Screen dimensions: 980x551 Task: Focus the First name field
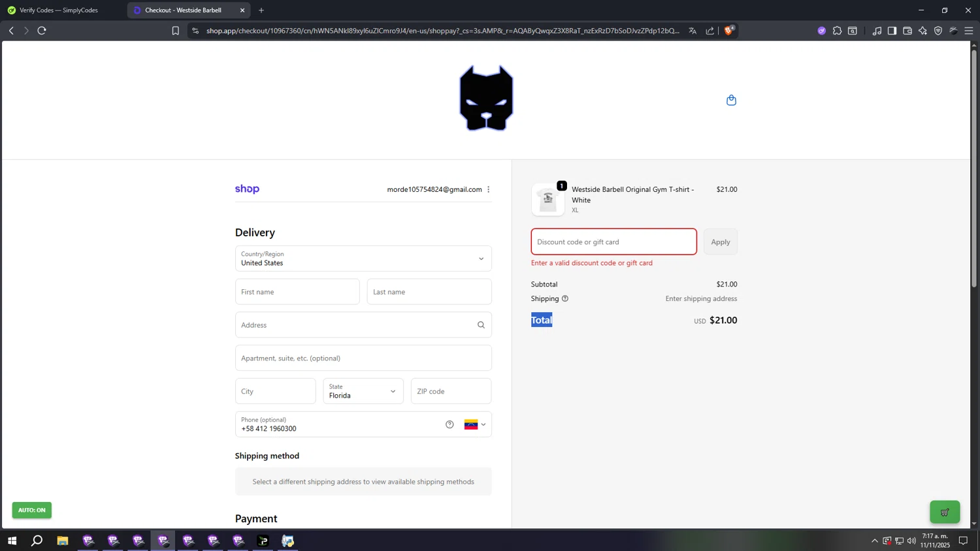(x=297, y=292)
